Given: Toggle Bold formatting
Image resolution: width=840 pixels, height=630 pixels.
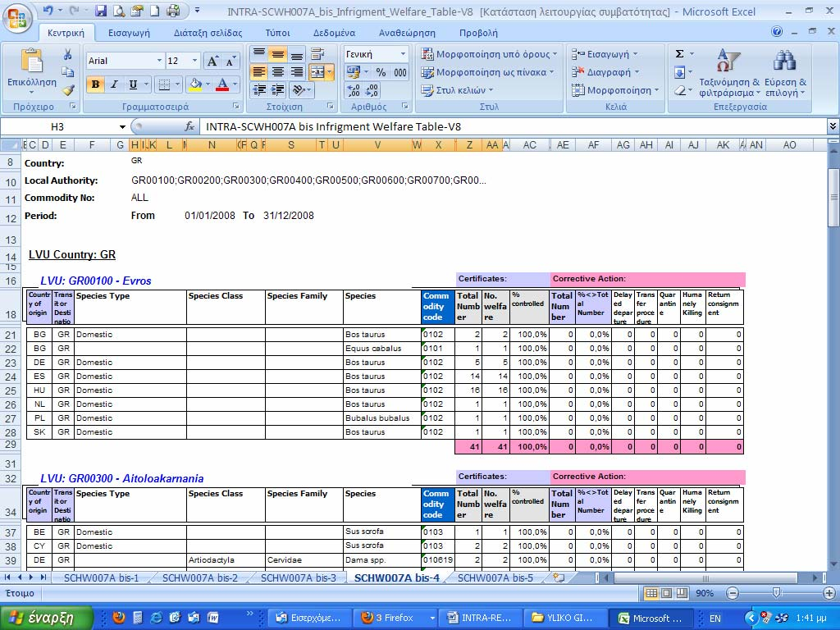Looking at the screenshot, I should click(x=95, y=84).
